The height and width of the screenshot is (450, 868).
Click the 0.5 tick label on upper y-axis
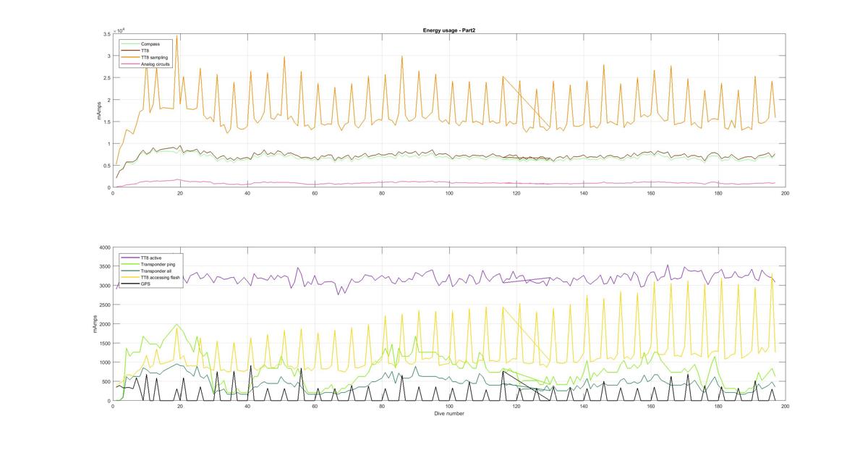[106, 166]
